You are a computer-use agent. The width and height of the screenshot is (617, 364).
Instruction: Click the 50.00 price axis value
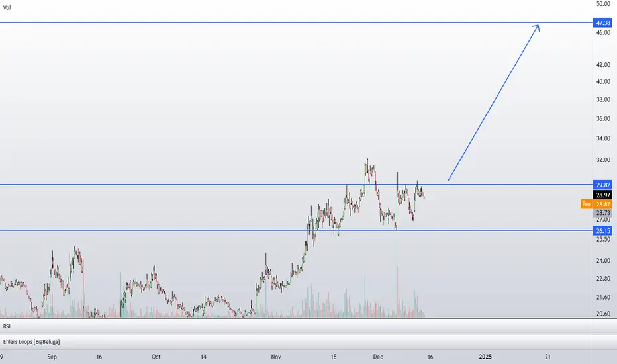[x=603, y=4]
